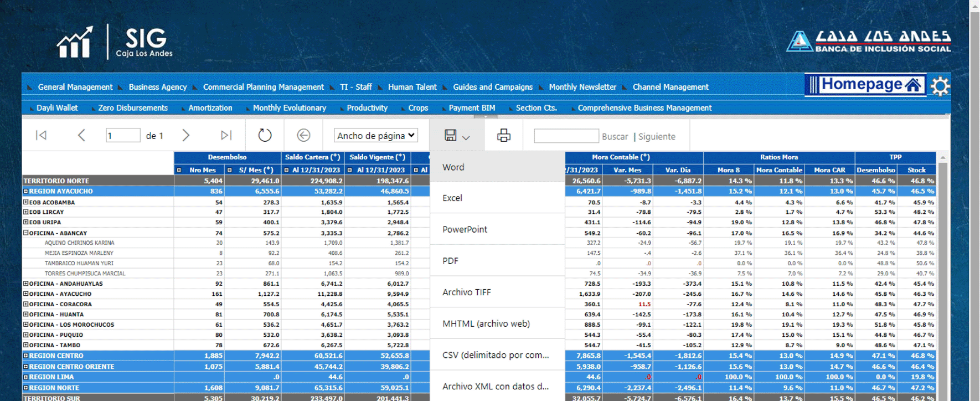Open Zero Disbursements report

133,108
